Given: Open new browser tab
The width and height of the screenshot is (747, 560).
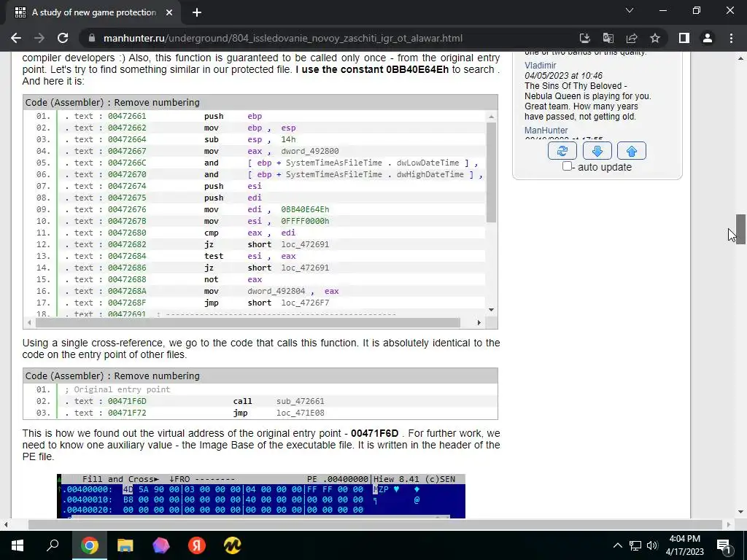Looking at the screenshot, I should pos(197,12).
